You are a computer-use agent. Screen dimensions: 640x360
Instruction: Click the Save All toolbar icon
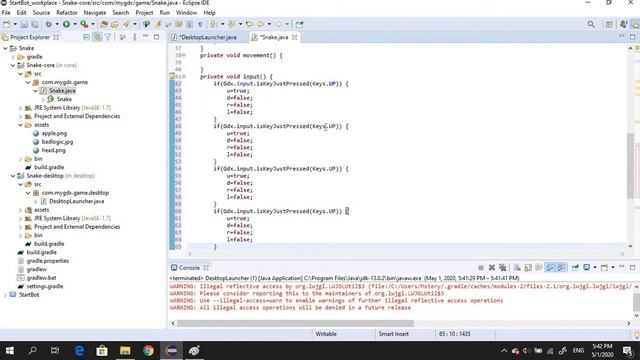coord(35,24)
